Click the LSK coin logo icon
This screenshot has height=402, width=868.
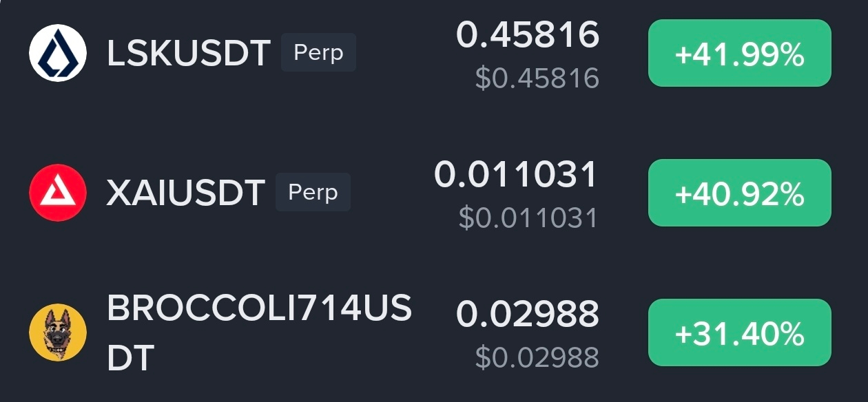tap(58, 53)
